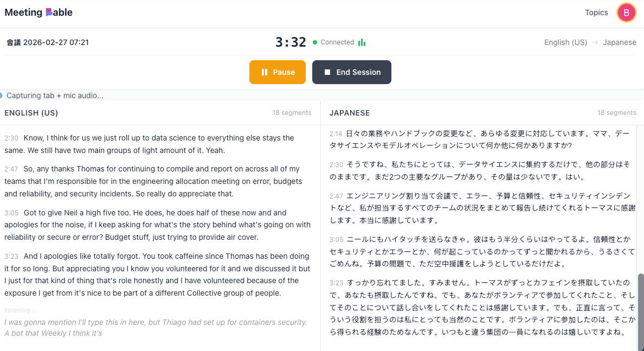Select the ENGLISH (US) panel header
Image resolution: width=644 pixels, height=351 pixels.
(x=33, y=113)
